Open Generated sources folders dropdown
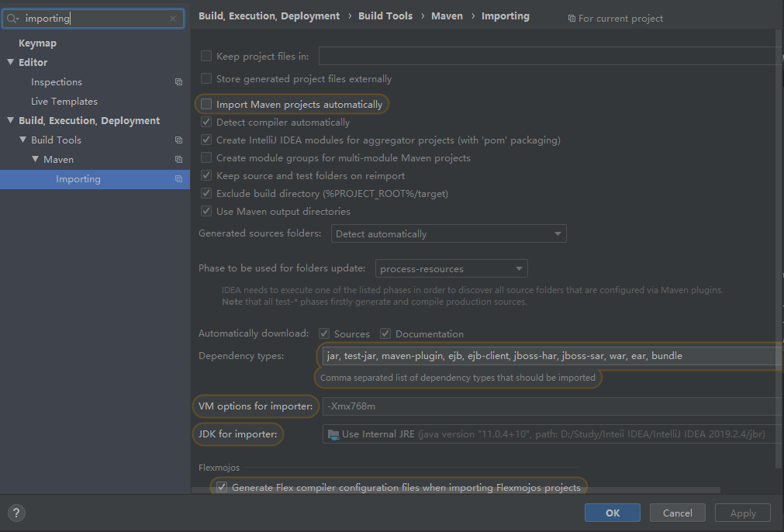The width and height of the screenshot is (784, 532). 449,233
